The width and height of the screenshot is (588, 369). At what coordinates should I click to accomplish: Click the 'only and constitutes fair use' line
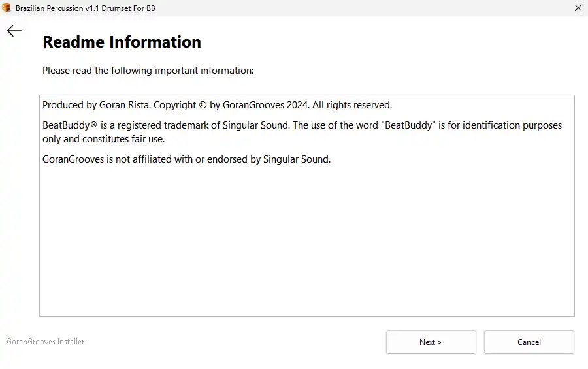(103, 139)
